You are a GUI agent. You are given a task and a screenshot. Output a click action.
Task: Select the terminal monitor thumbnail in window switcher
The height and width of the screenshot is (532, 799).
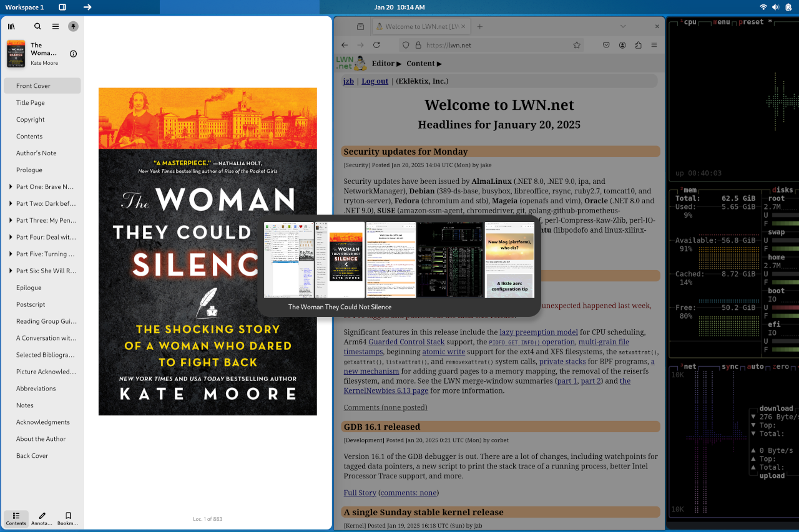442,259
